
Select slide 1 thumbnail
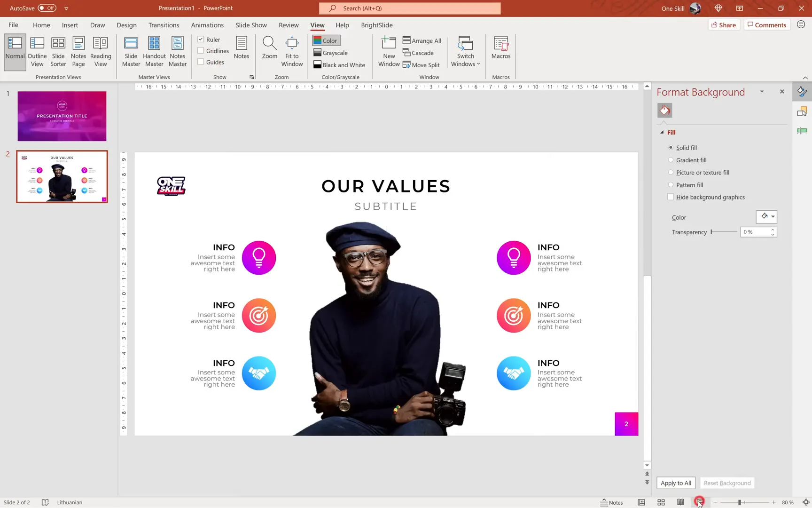tap(62, 116)
